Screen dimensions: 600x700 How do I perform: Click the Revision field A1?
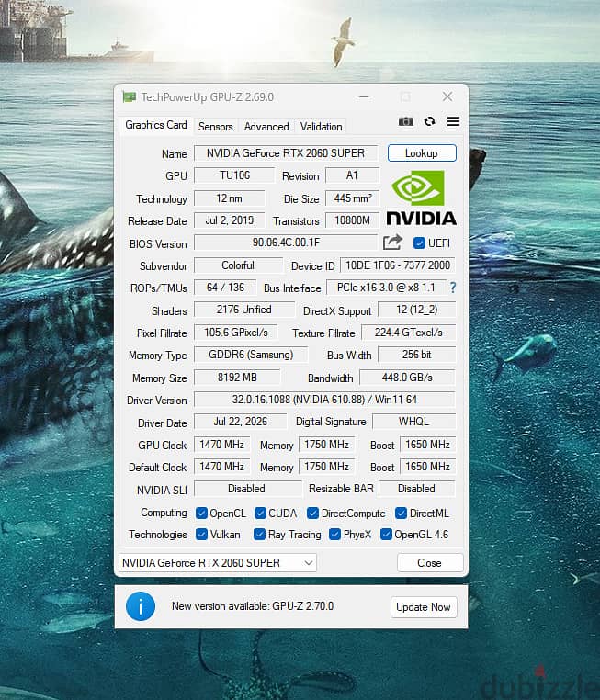tap(352, 175)
